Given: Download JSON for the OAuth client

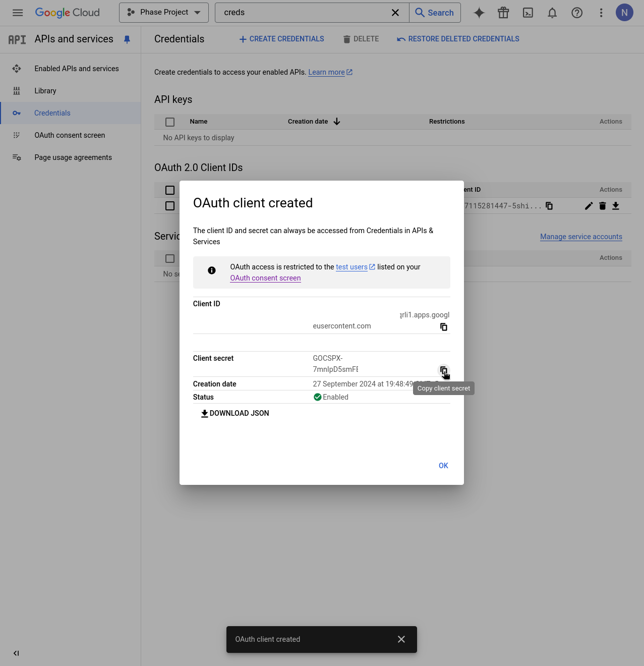Looking at the screenshot, I should click(x=235, y=413).
